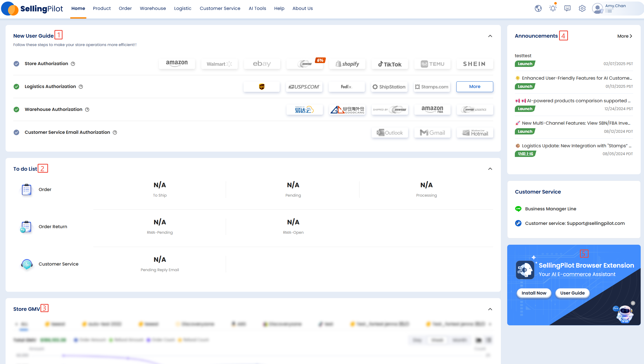The image size is (644, 364).
Task: Click the Store Authorization help icon
Action: [73, 64]
